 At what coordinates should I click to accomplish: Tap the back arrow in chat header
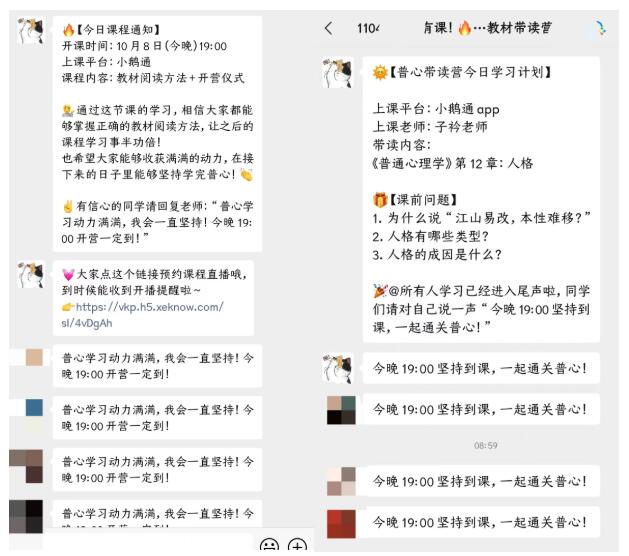[x=329, y=28]
